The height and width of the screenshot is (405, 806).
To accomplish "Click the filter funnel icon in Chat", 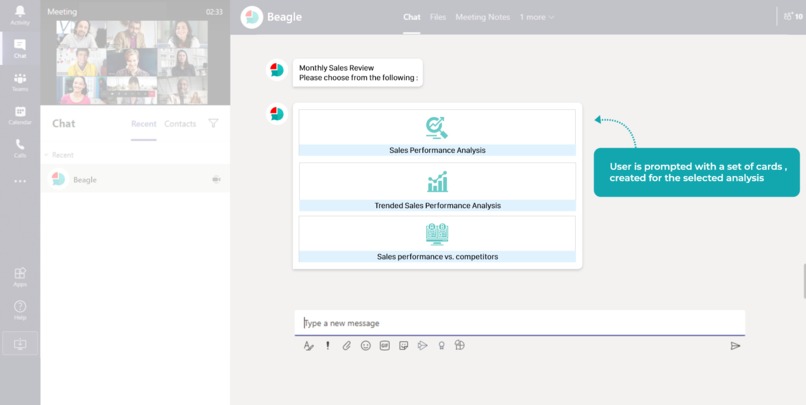I will 213,123.
